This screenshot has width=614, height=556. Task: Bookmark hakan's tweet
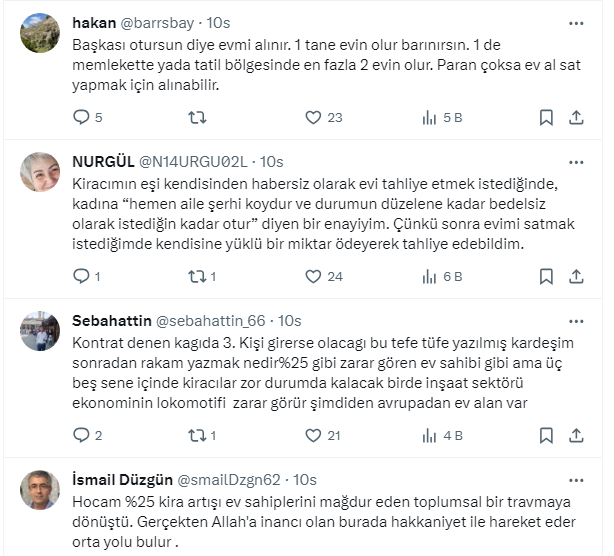tap(546, 117)
